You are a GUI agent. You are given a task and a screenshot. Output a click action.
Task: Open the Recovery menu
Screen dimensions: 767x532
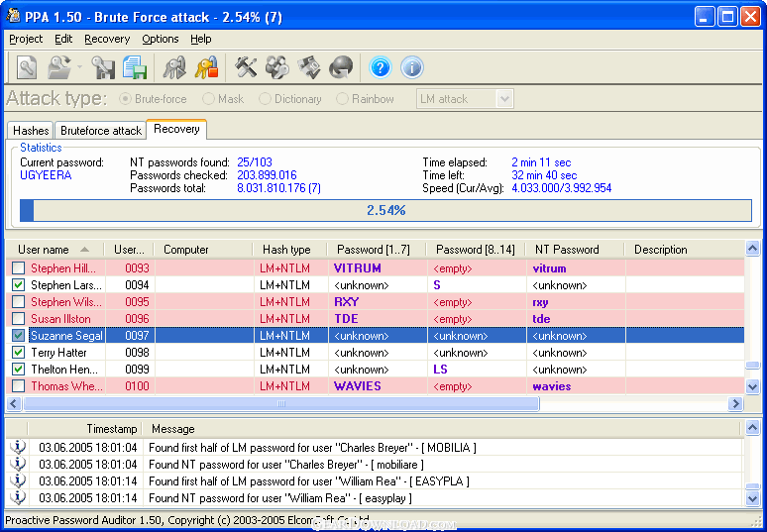[107, 39]
